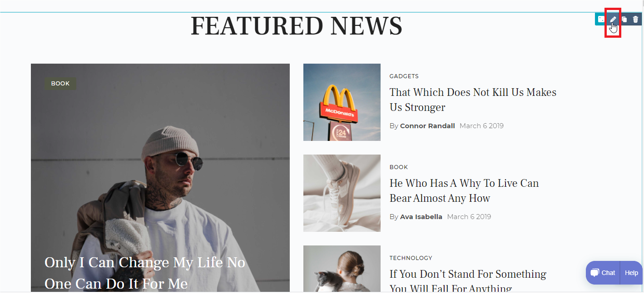View author Ava Isabella's page

421,217
